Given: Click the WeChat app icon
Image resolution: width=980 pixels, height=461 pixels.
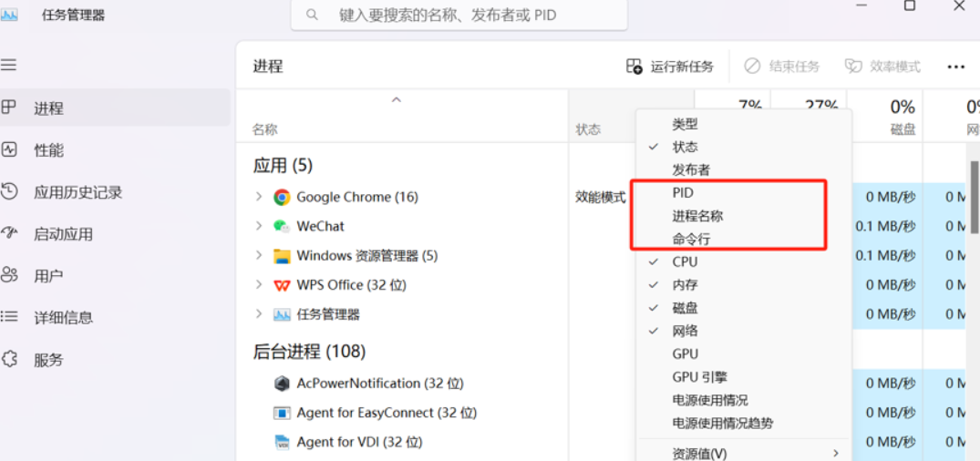Looking at the screenshot, I should pyautogui.click(x=282, y=226).
